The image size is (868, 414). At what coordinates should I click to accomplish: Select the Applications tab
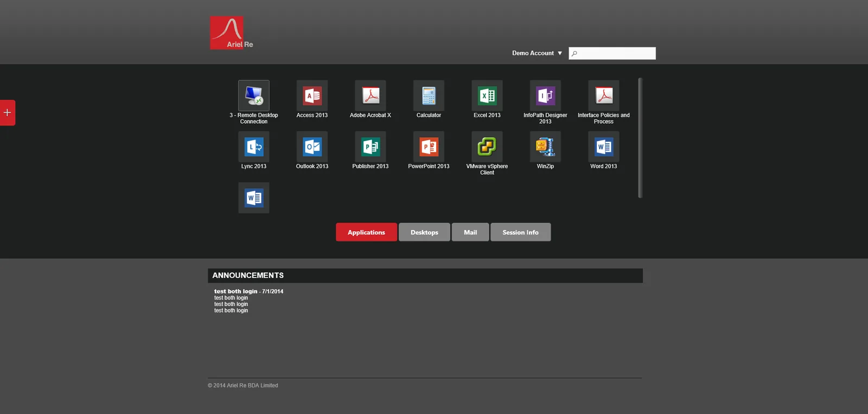click(366, 232)
